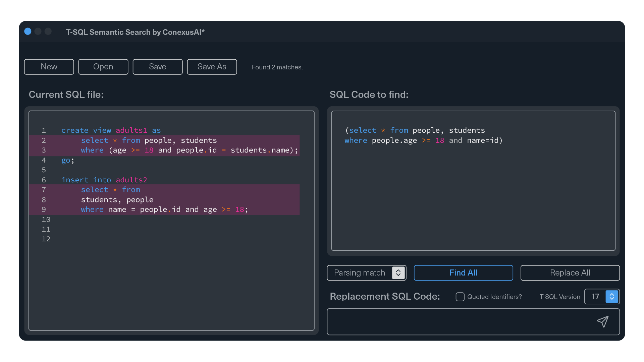Click the T-SQL Version stepper arrows
The height and width of the screenshot is (362, 644).
(612, 297)
